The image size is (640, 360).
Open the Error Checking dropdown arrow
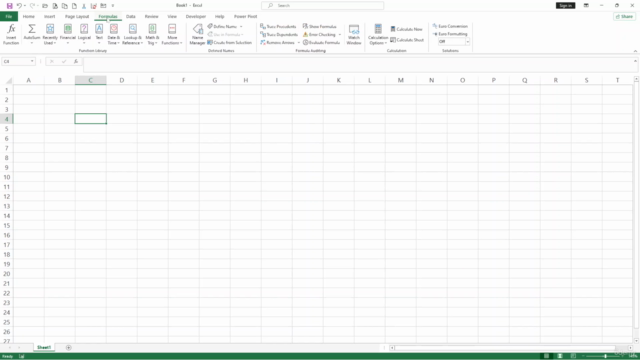pos(340,35)
